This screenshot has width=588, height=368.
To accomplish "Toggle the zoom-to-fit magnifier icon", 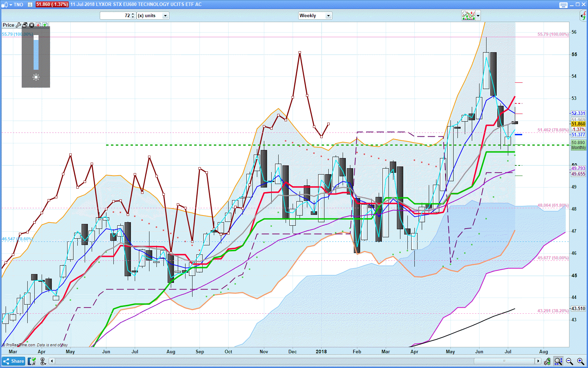I will click(x=558, y=361).
